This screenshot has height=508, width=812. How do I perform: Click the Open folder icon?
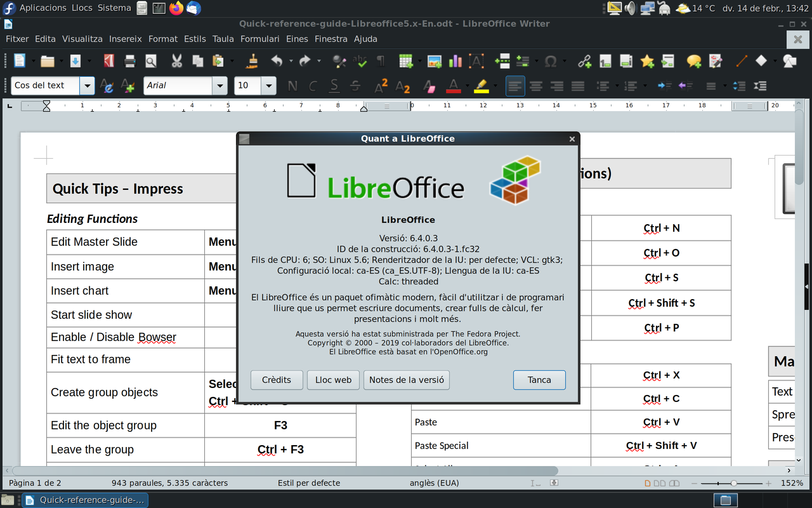click(x=48, y=61)
